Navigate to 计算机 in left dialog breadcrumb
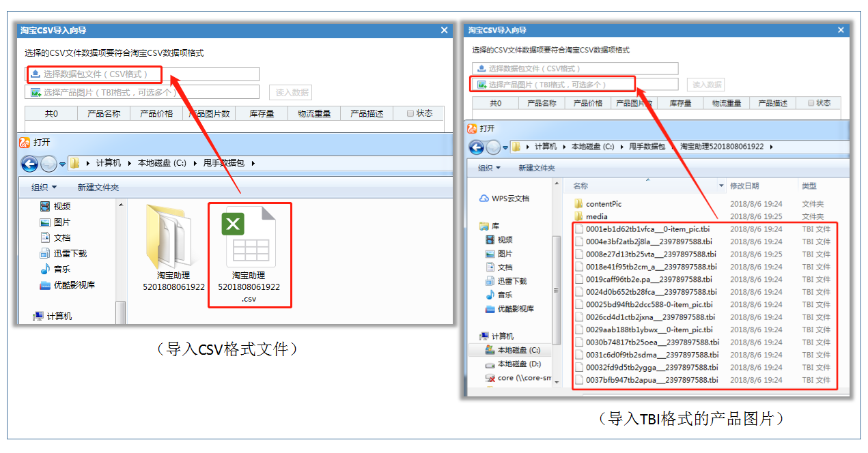This screenshot has height=453, width=868. [108, 163]
